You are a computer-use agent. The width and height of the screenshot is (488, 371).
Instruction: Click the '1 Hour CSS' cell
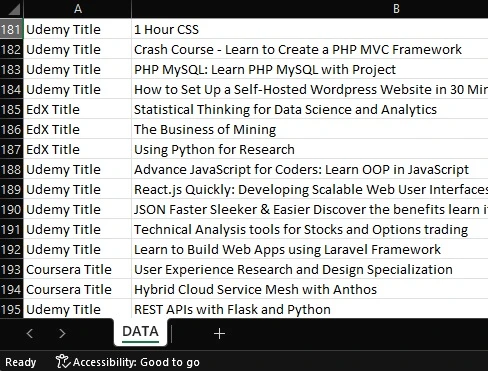[x=310, y=29]
